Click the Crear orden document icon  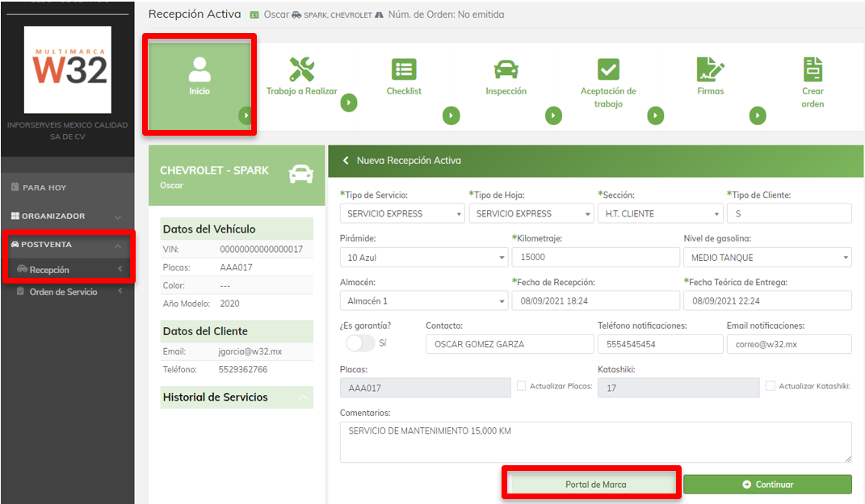813,69
